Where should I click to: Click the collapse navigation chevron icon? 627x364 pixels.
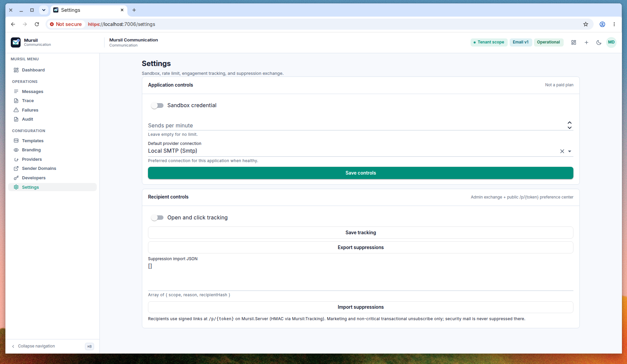click(x=13, y=346)
